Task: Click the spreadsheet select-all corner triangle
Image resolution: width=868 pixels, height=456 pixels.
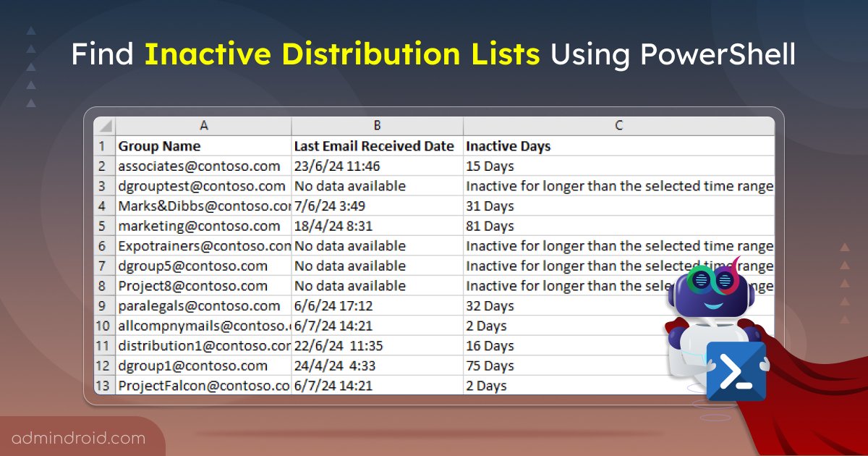Action: click(104, 125)
